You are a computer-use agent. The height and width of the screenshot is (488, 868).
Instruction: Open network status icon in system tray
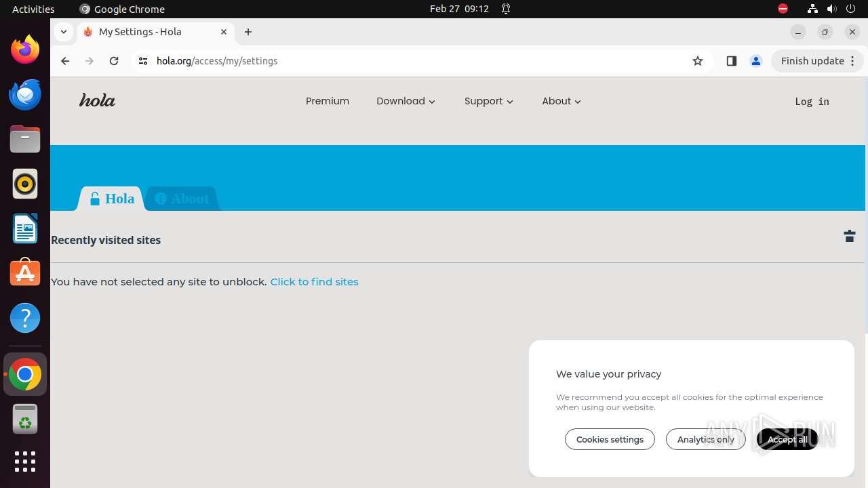(812, 9)
